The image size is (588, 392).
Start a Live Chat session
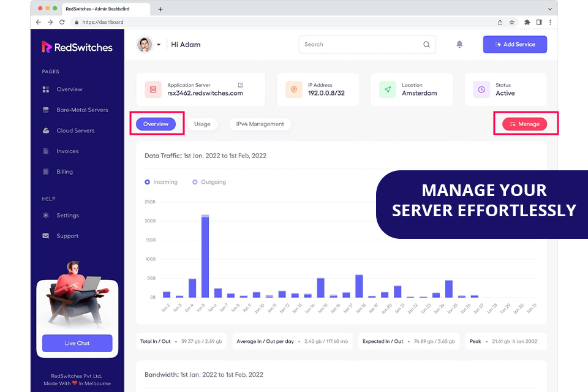(77, 343)
